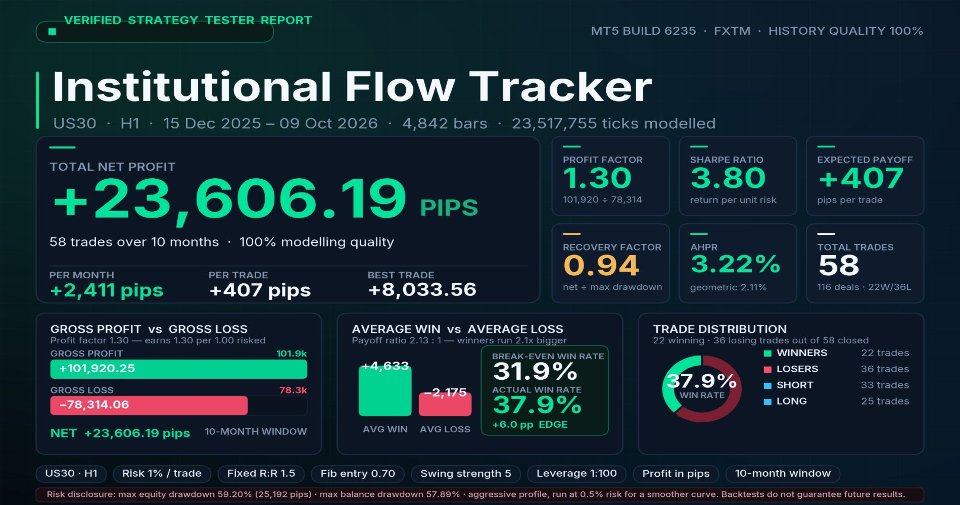Select the 15 Dec 2025 – 09 Oct 2026 date range
Screen dimensions: 960x505
click(x=270, y=124)
